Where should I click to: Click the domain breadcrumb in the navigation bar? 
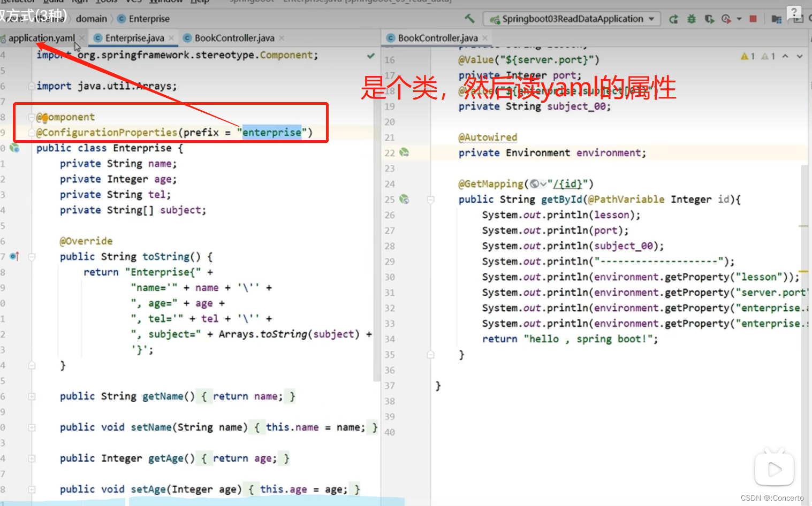coord(91,19)
